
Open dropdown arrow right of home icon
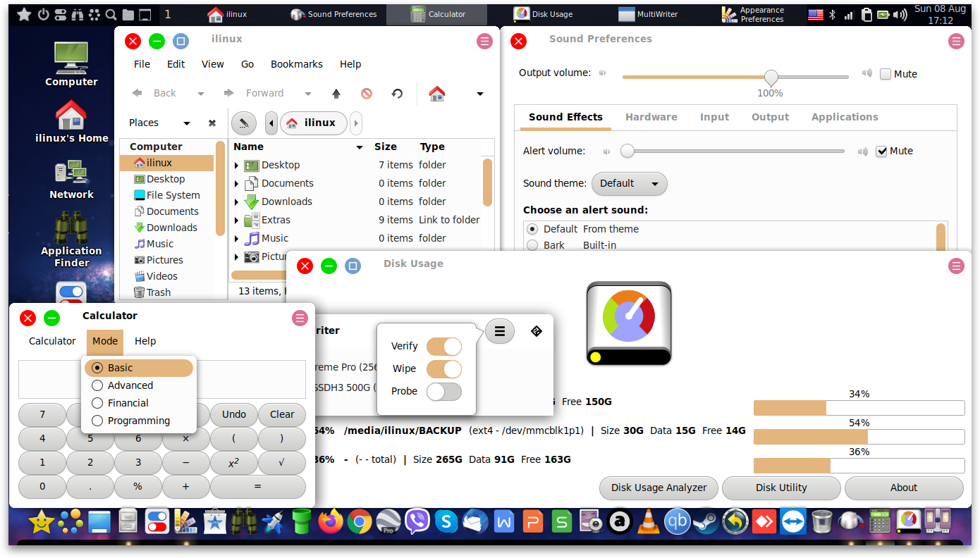[480, 93]
